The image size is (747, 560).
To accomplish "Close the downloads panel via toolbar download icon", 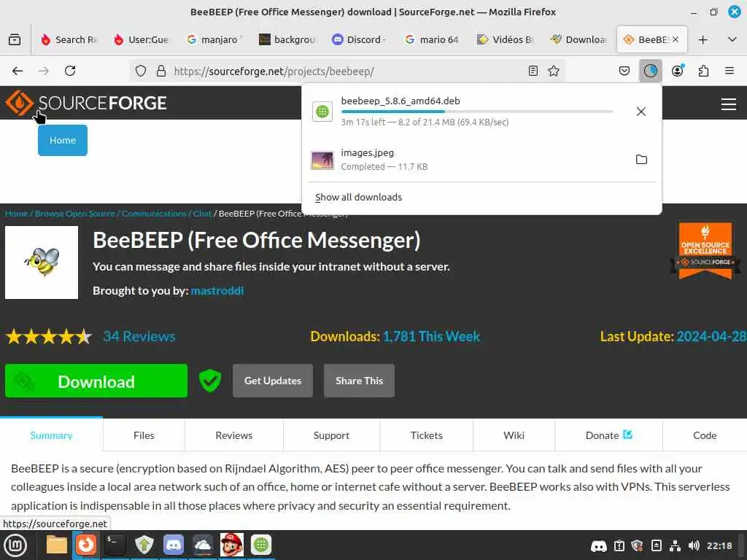I will click(650, 71).
